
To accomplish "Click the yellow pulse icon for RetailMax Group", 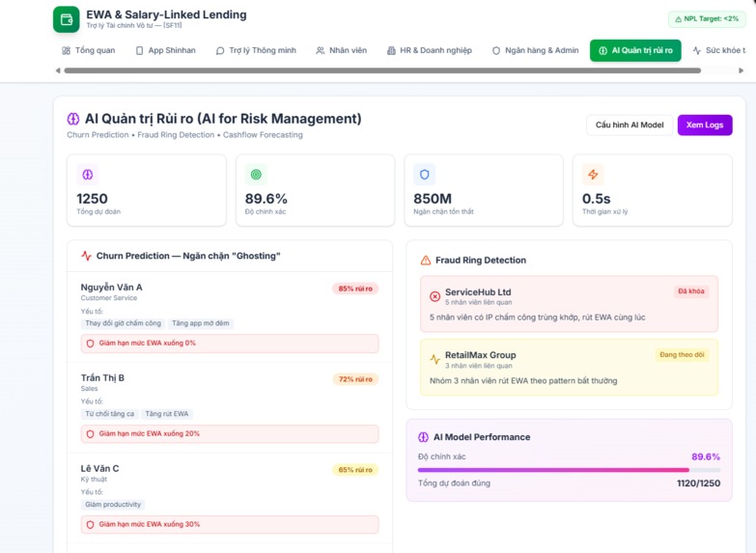I will [x=434, y=359].
